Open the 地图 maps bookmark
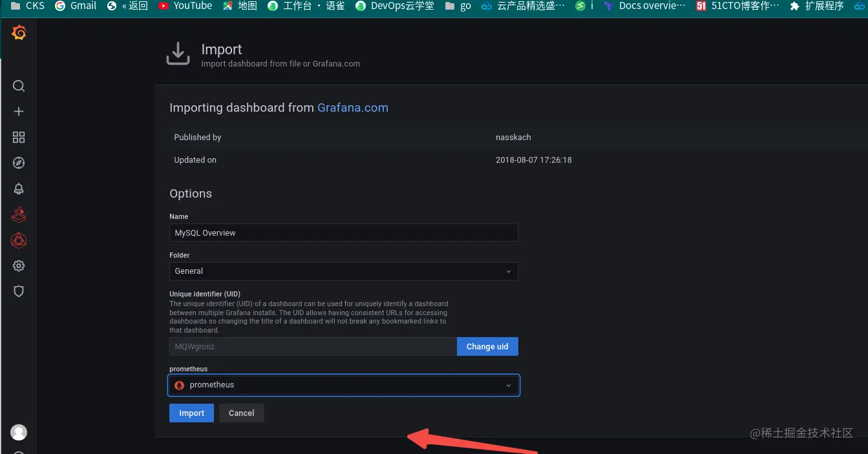The image size is (868, 454). tap(240, 6)
